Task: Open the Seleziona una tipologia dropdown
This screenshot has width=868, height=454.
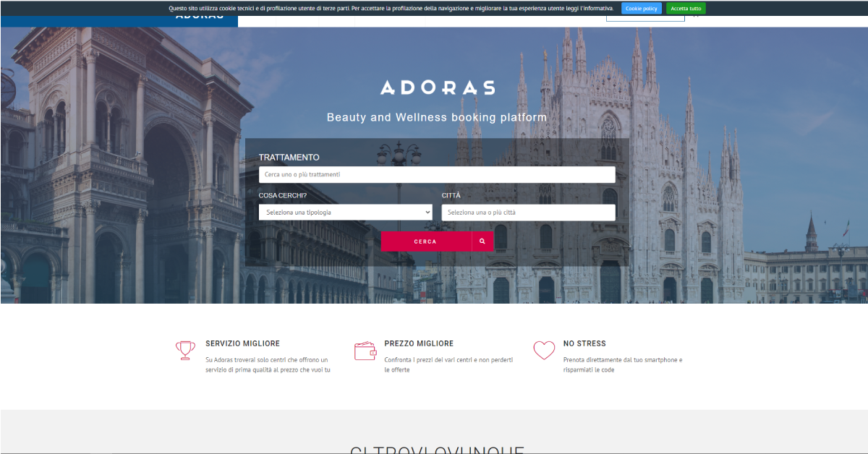Action: click(346, 213)
